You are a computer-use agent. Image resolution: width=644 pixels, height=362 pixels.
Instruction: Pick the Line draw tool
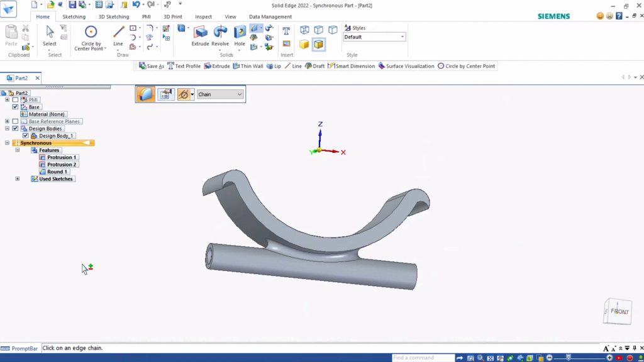click(x=118, y=36)
